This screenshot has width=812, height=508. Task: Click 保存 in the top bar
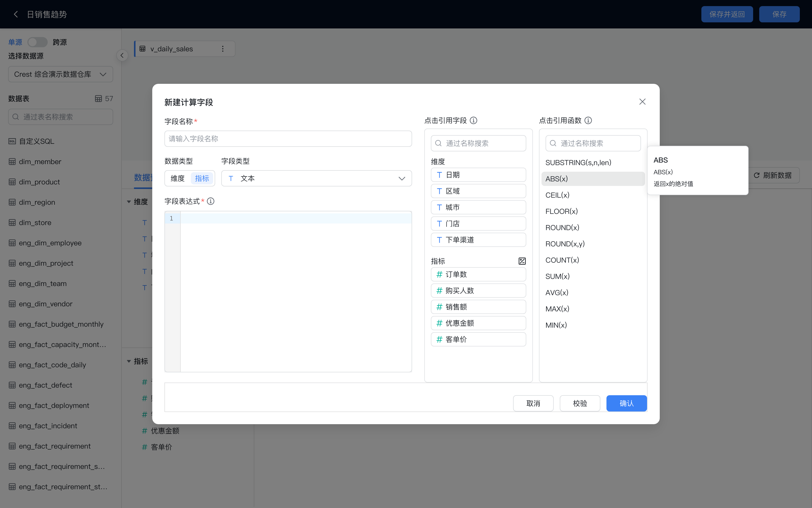click(779, 14)
